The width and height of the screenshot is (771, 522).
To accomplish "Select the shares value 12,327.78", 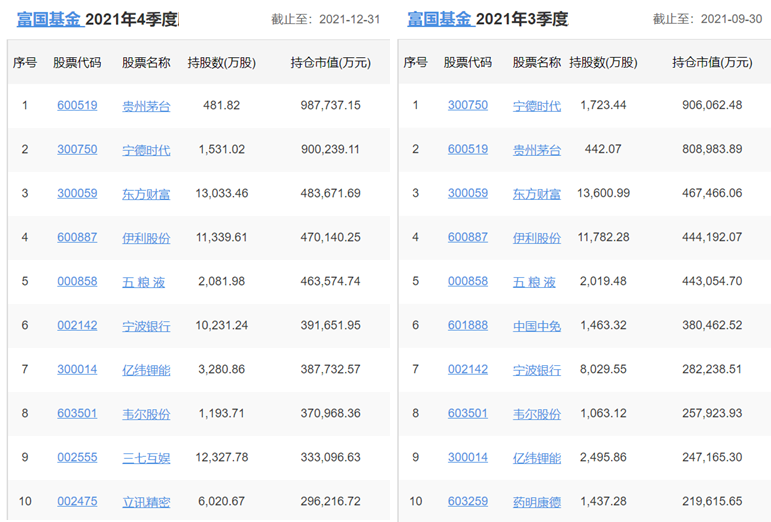I will [x=222, y=457].
